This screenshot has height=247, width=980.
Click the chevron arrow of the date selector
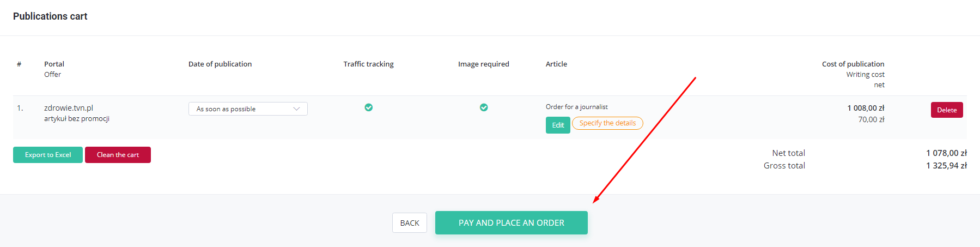297,109
